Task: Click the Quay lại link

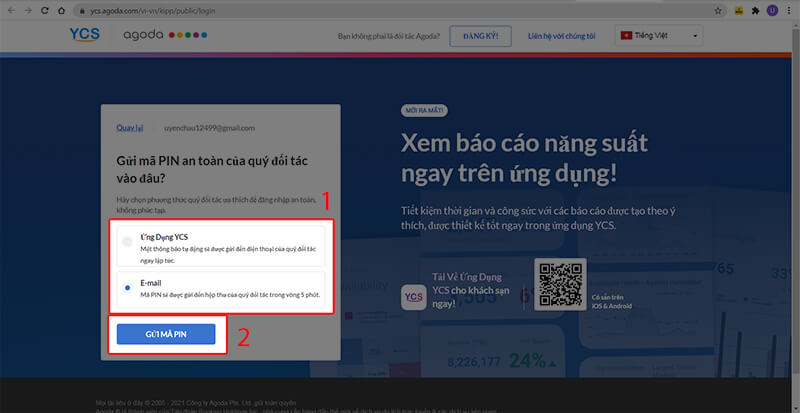Action: click(x=130, y=128)
